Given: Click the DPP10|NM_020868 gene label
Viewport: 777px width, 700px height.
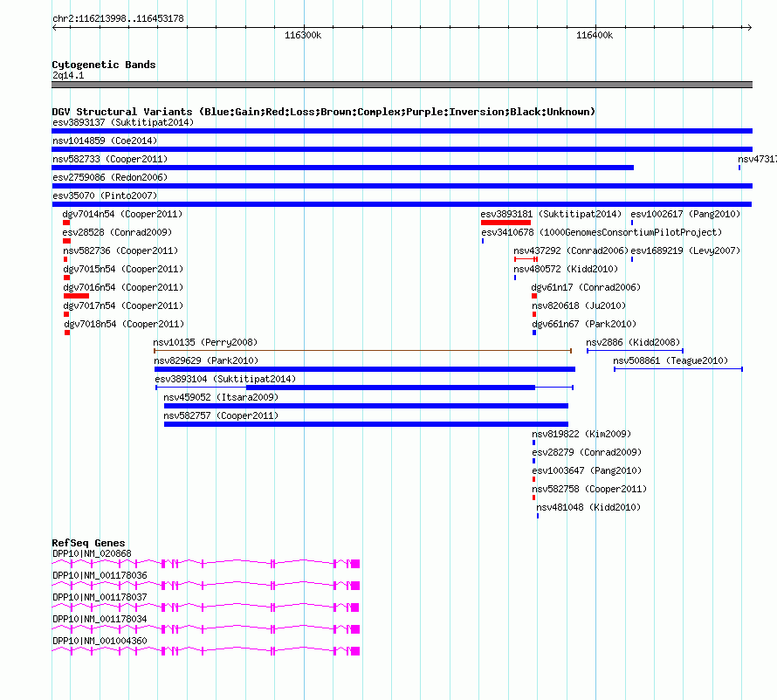Looking at the screenshot, I should click(x=92, y=554).
